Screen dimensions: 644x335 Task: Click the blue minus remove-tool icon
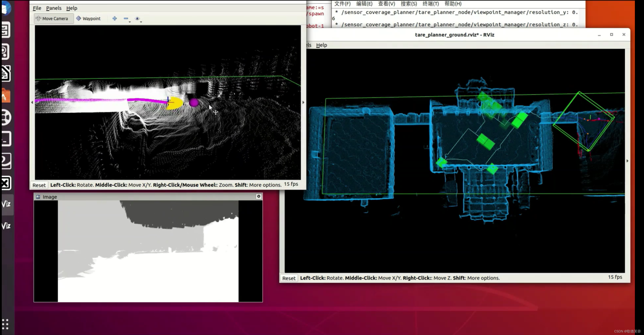(126, 18)
